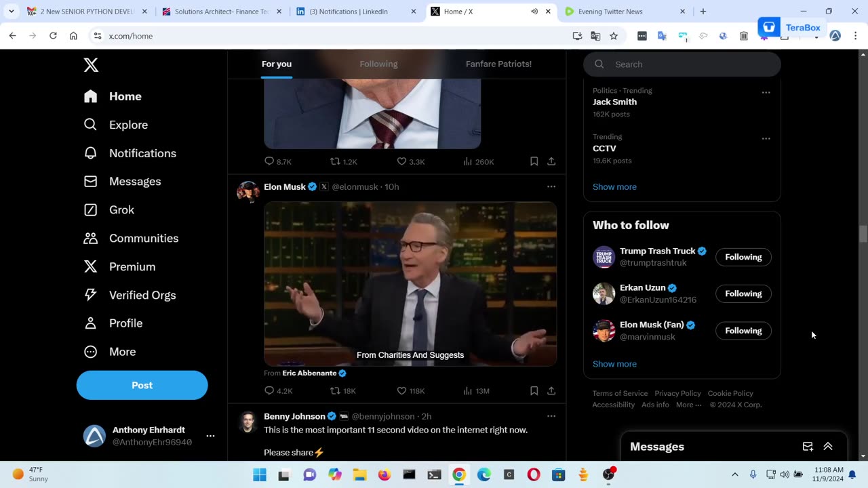This screenshot has width=868, height=488.
Task: Open the browser tab search dropdown
Action: [x=12, y=12]
